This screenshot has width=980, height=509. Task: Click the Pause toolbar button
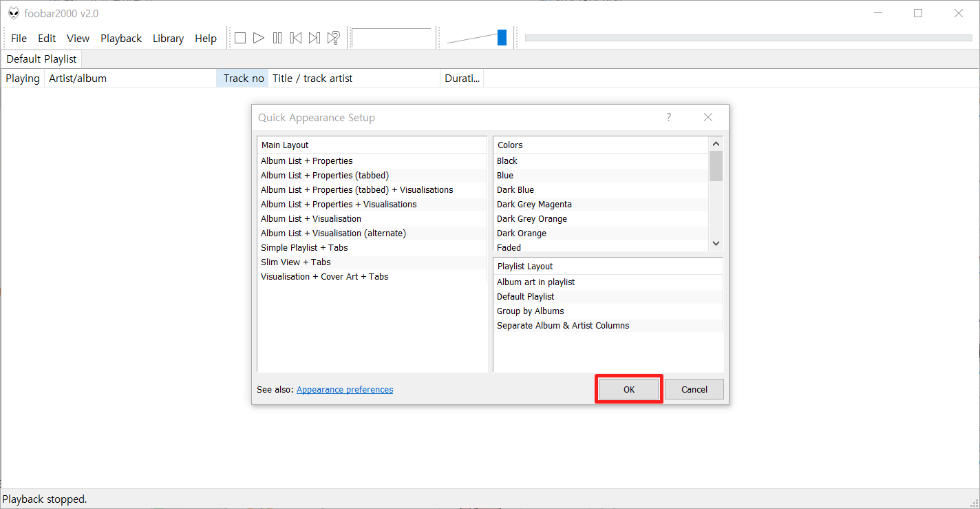tap(277, 38)
